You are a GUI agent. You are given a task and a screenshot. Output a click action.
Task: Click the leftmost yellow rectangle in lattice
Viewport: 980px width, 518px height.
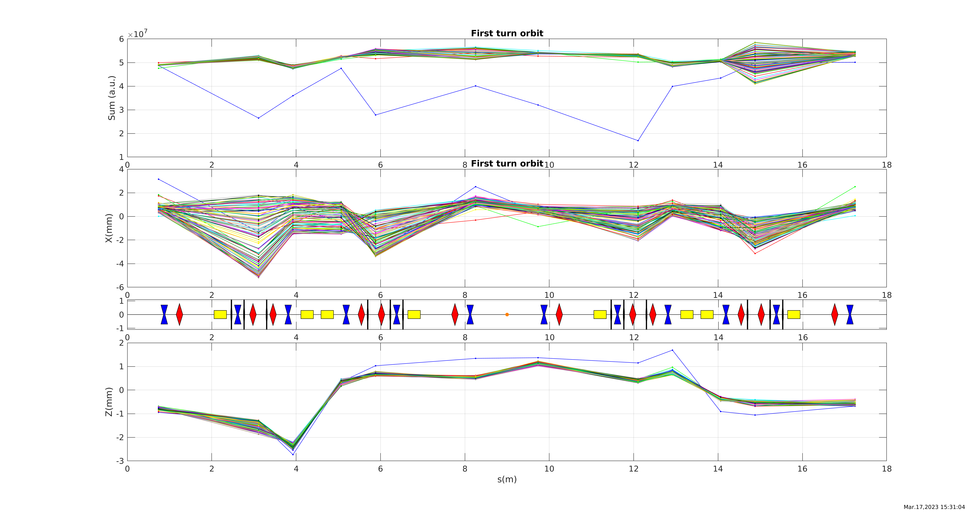coord(220,314)
